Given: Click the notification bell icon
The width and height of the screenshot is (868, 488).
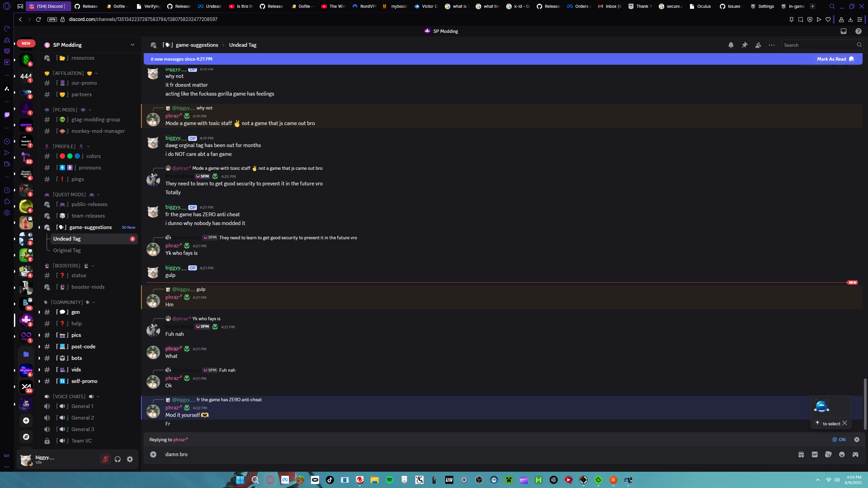Looking at the screenshot, I should (731, 45).
